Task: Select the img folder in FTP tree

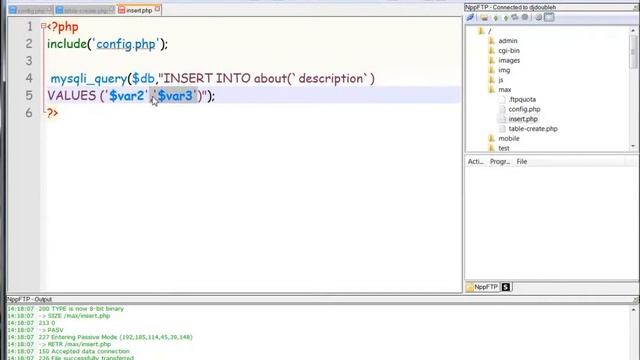Action: [x=504, y=70]
